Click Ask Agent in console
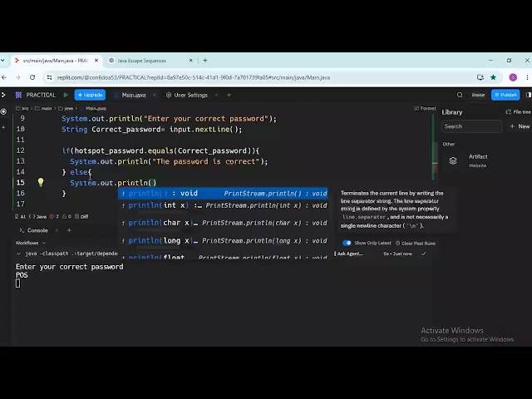Viewport: 532px width, 399px height. click(349, 254)
